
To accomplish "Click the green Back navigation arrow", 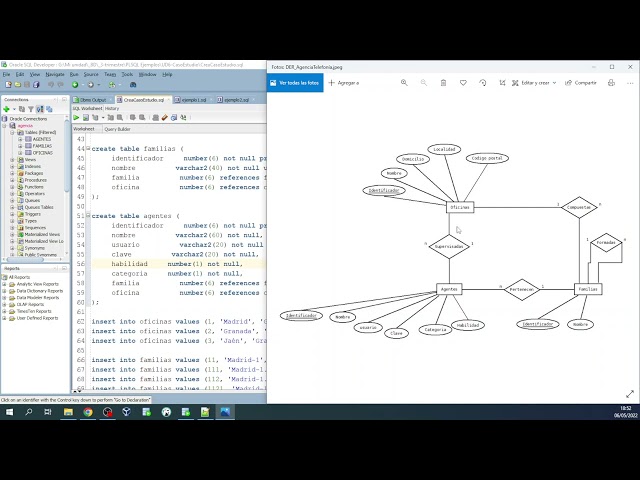I will click(x=75, y=84).
